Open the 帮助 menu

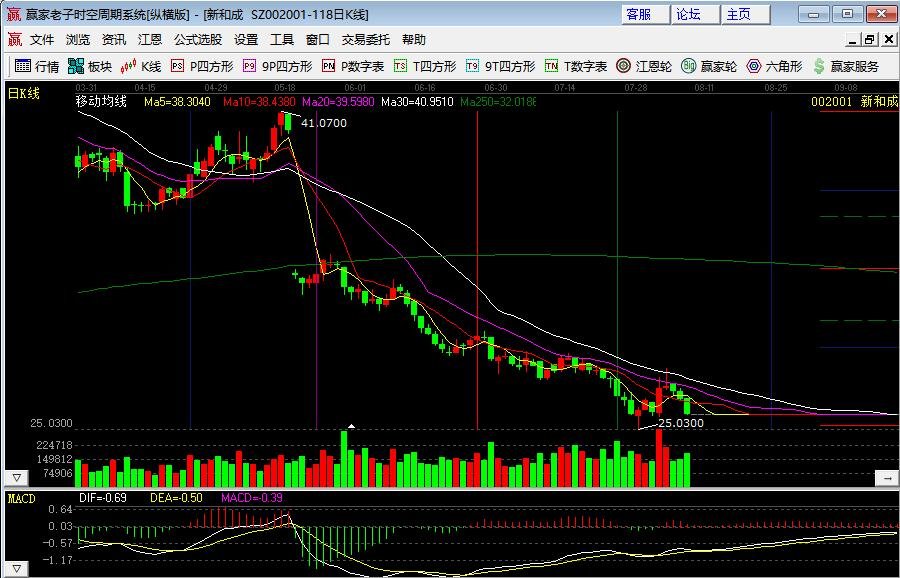click(413, 40)
